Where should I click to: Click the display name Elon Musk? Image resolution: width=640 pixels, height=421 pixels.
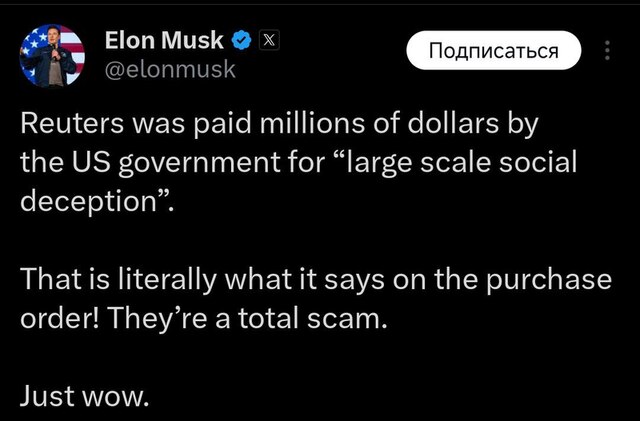tap(165, 41)
